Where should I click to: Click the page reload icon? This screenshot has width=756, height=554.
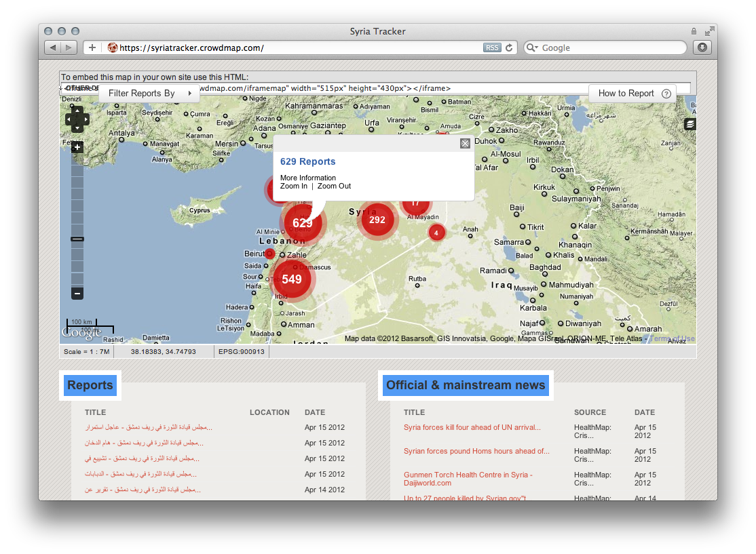pyautogui.click(x=509, y=47)
